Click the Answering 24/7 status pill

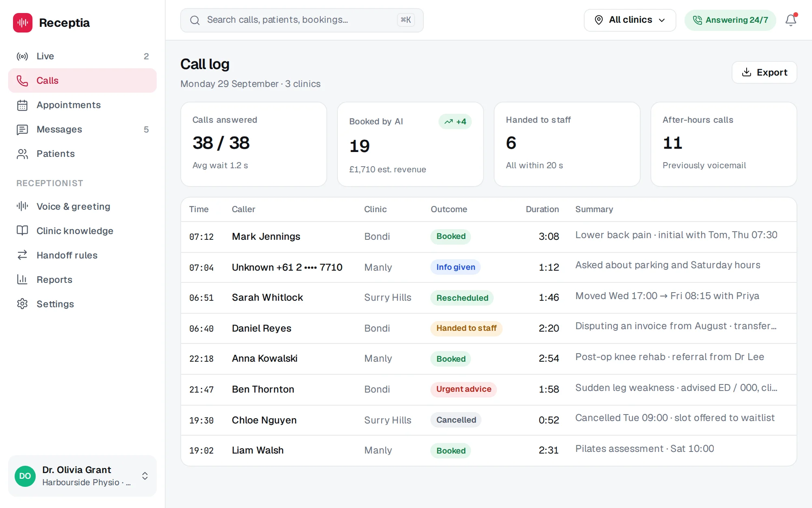[x=730, y=20]
